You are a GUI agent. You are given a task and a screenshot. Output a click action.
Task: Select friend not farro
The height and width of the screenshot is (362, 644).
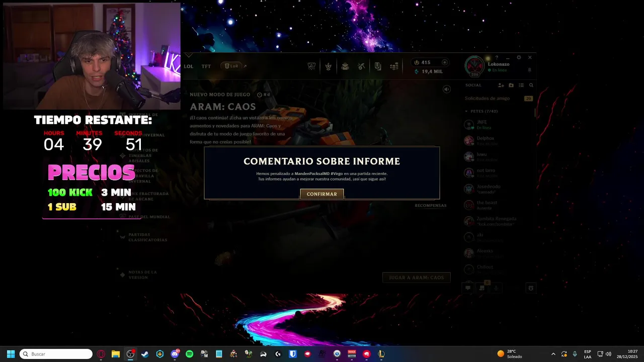498,173
